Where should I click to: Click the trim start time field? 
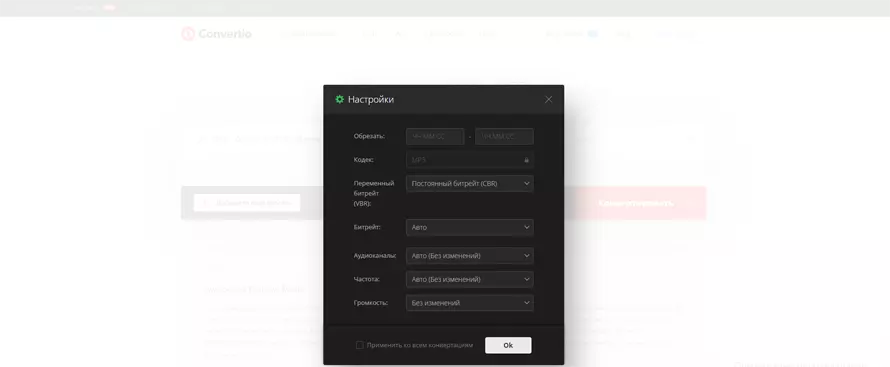(435, 137)
